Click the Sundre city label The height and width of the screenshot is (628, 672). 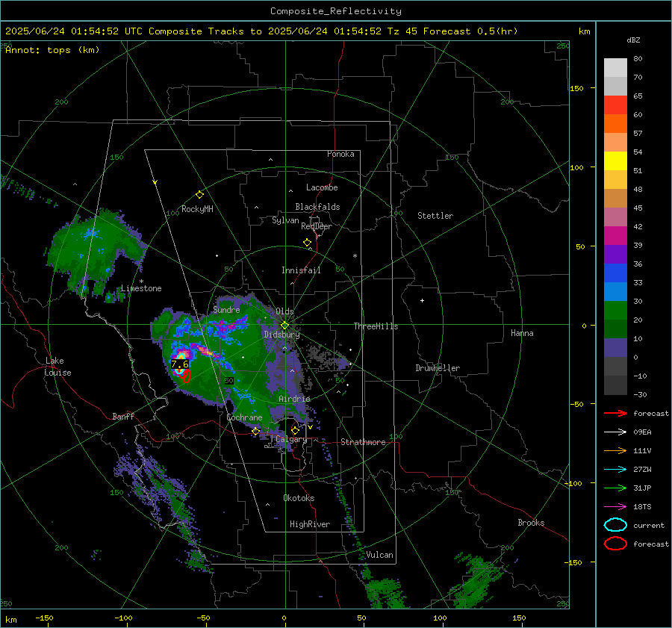[226, 309]
